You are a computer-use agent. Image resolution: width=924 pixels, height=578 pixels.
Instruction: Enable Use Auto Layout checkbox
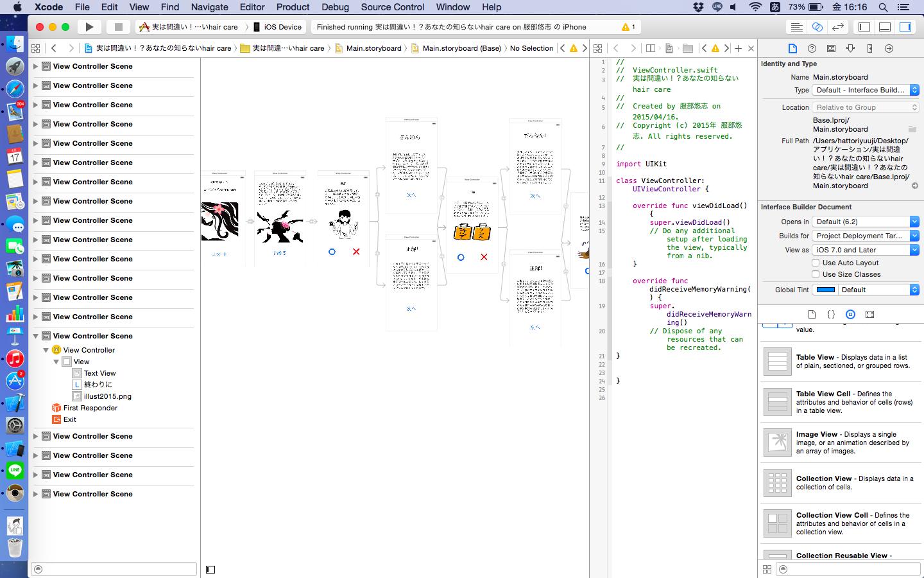[816, 263]
